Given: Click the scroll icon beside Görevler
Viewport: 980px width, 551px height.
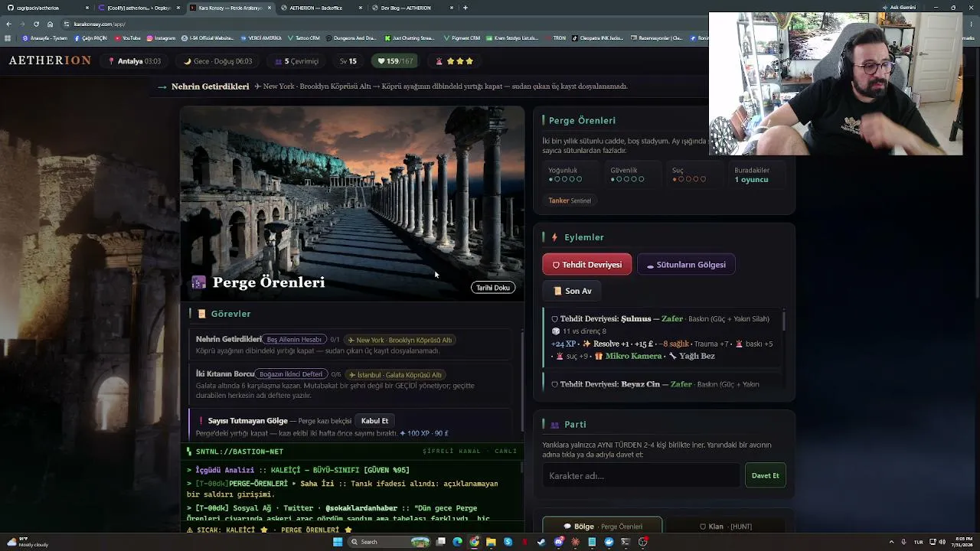Looking at the screenshot, I should coord(202,314).
